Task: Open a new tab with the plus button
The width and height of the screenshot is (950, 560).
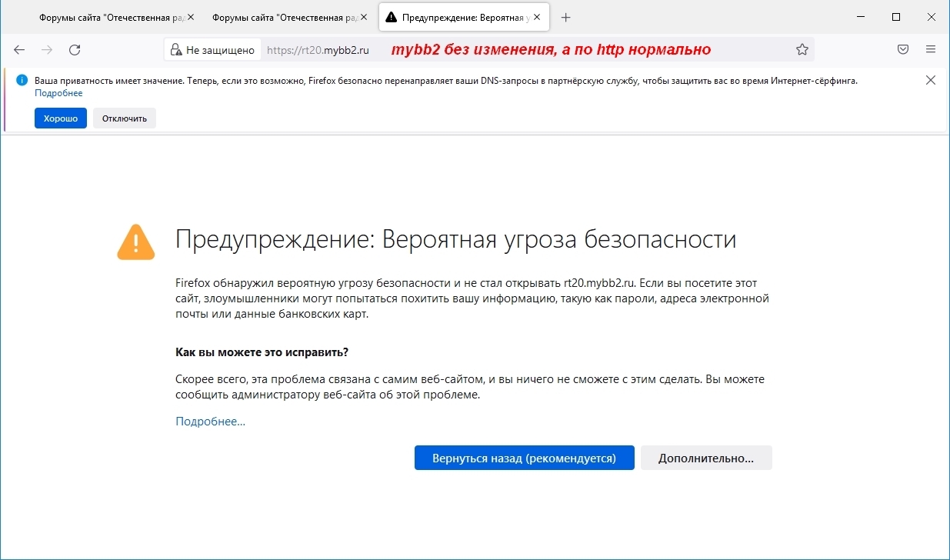Action: coord(566,17)
